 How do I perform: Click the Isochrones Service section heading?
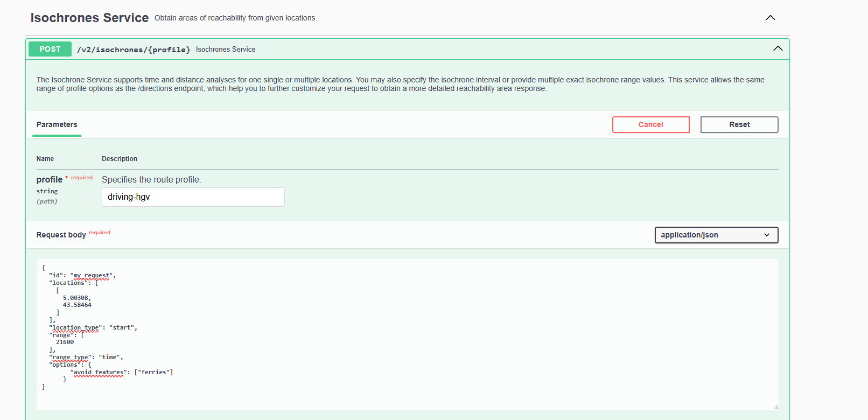[x=89, y=18]
